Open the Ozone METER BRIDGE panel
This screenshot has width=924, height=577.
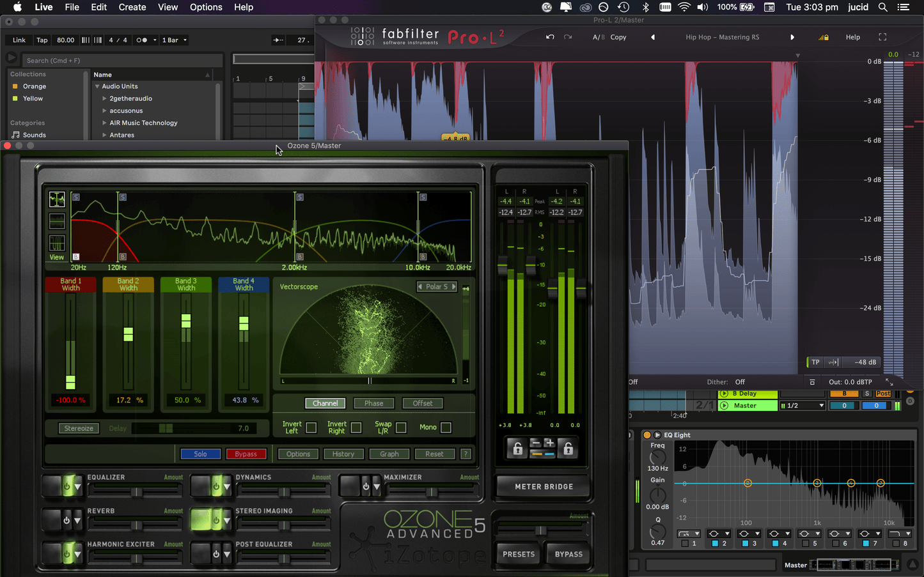pyautogui.click(x=542, y=486)
